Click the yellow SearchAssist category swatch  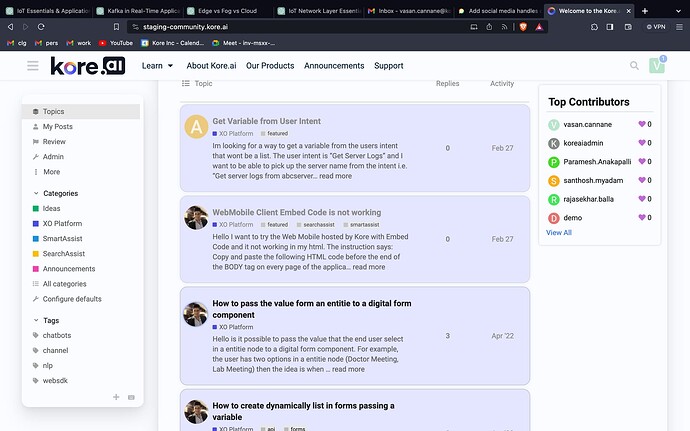pos(36,254)
